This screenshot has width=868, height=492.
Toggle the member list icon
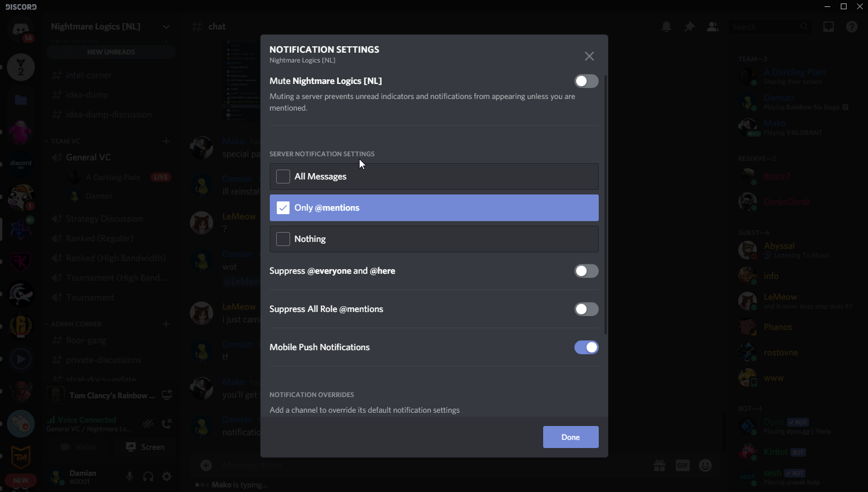(x=712, y=27)
